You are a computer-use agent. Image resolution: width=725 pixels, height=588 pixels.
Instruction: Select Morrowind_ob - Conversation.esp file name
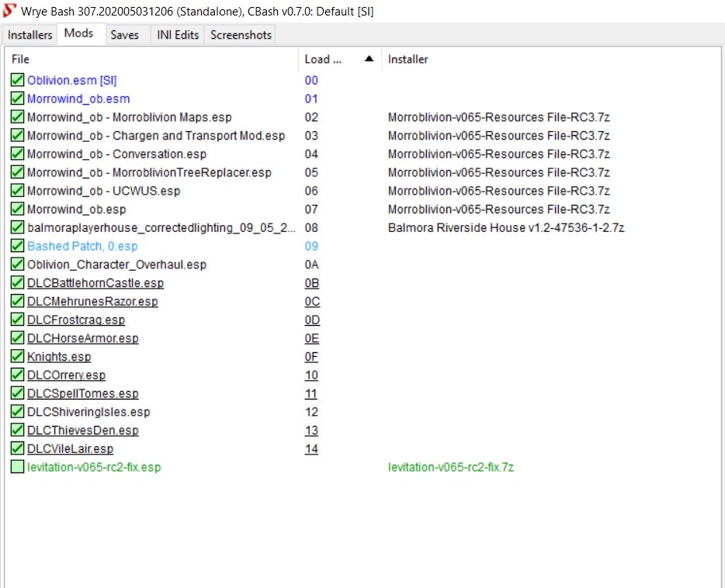tap(116, 154)
